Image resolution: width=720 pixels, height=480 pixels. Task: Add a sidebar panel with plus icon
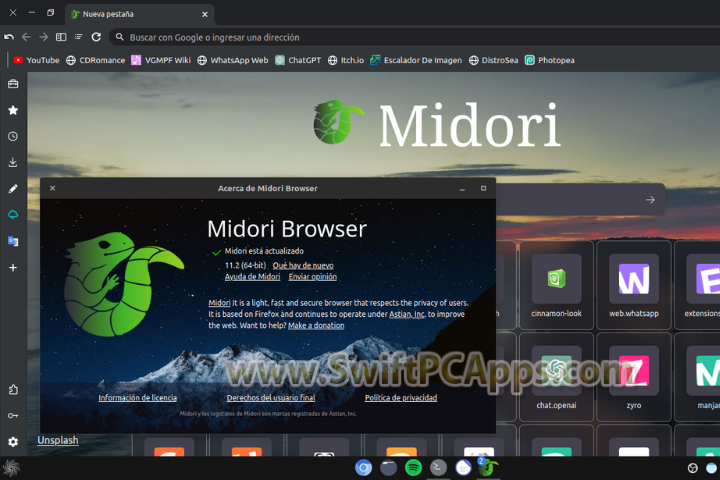point(13,267)
